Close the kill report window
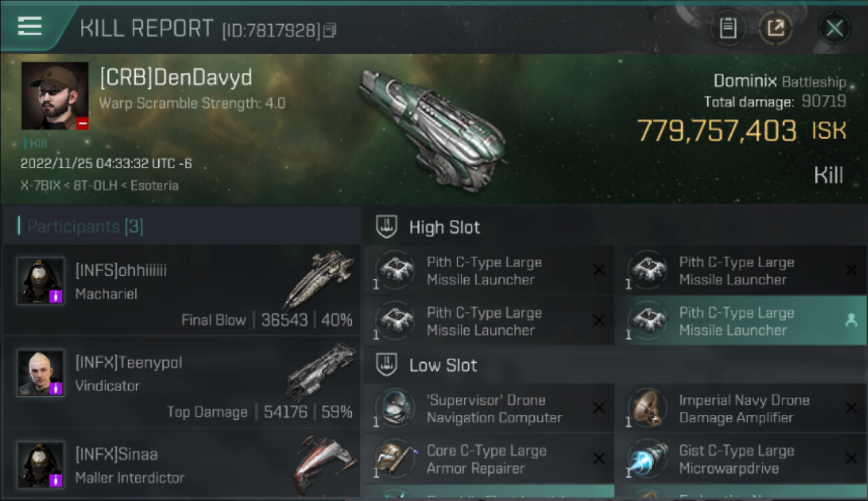The width and height of the screenshot is (868, 501). click(834, 28)
